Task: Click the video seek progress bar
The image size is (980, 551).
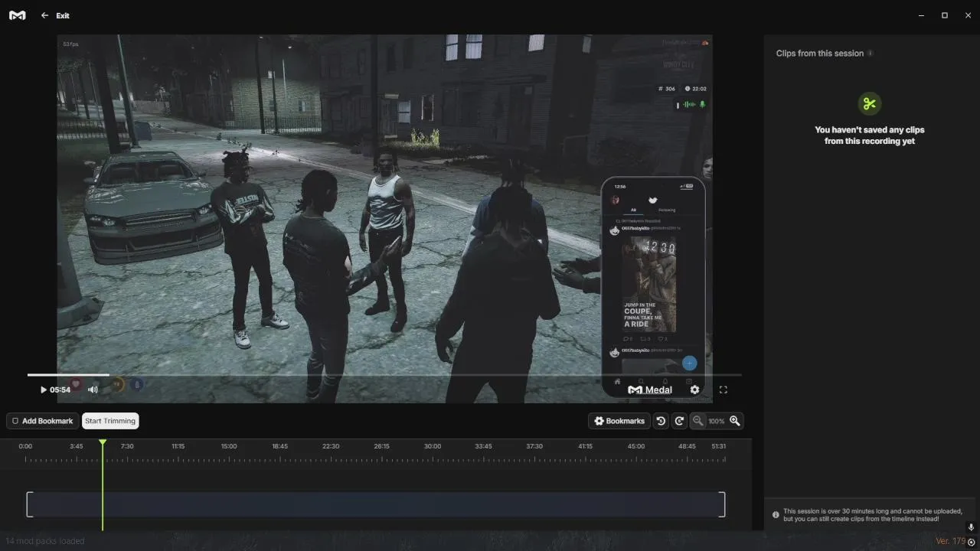Action: pos(384,375)
